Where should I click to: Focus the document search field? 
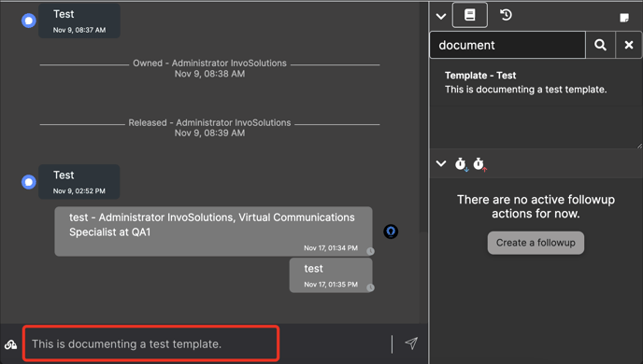pyautogui.click(x=507, y=45)
